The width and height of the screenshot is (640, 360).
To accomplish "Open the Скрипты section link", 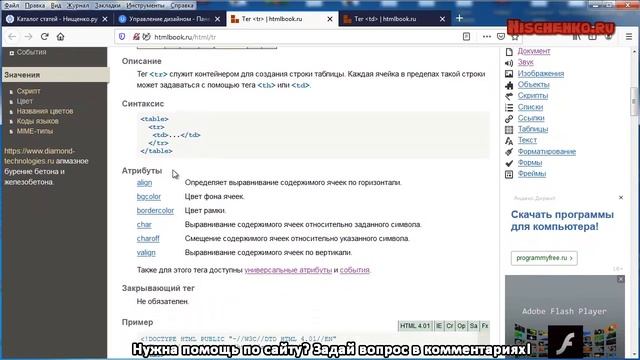I will click(533, 96).
